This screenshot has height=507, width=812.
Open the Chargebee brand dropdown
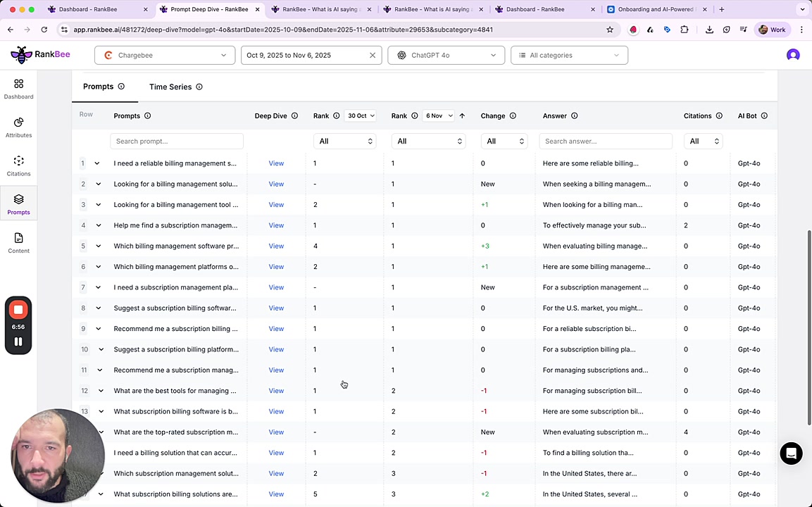(x=165, y=55)
